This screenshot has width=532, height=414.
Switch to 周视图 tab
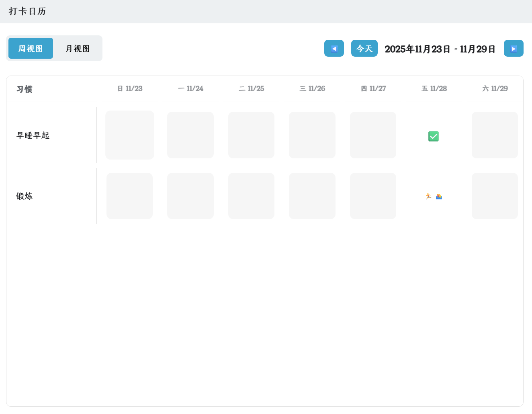pyautogui.click(x=31, y=48)
